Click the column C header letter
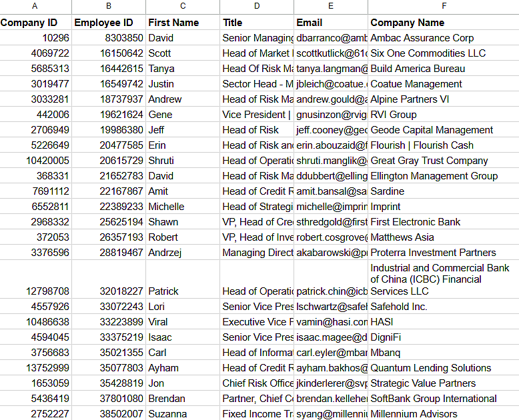 (x=183, y=7)
